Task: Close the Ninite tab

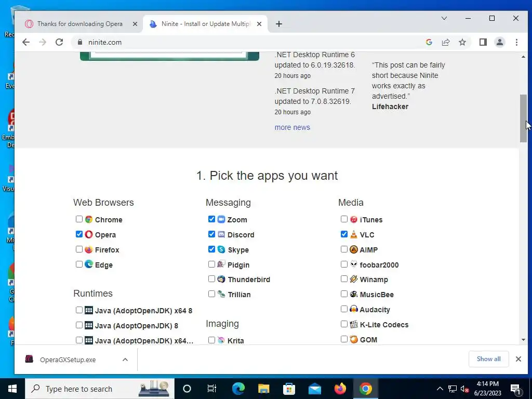Action: coord(259,24)
